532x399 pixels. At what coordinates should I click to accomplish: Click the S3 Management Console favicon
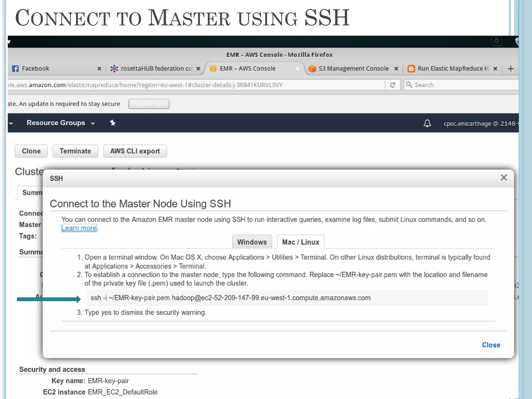pyautogui.click(x=312, y=69)
